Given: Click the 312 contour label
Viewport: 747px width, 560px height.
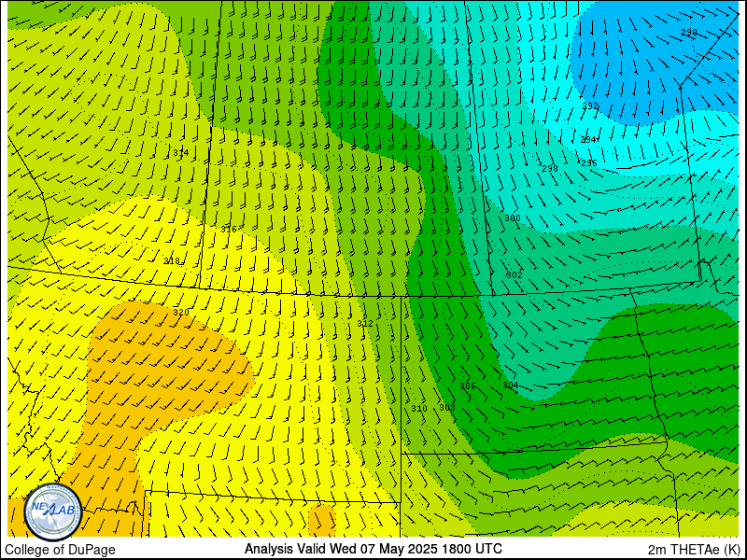Looking at the screenshot, I should click(365, 323).
